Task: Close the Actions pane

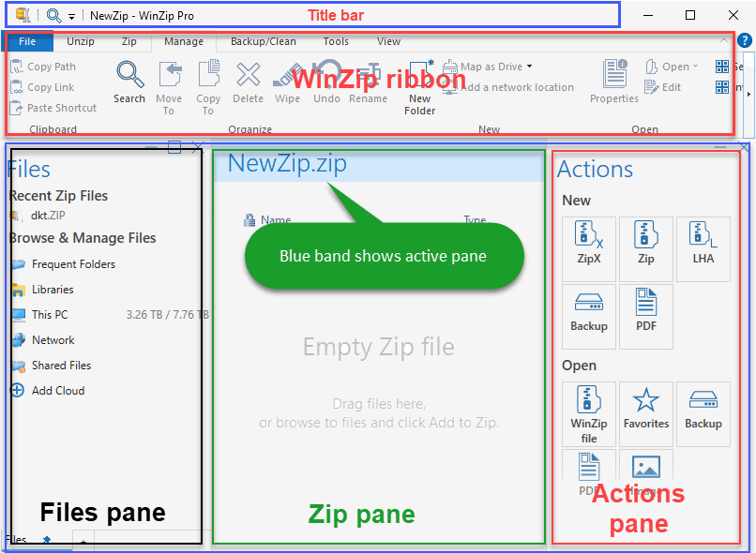Action: click(745, 147)
